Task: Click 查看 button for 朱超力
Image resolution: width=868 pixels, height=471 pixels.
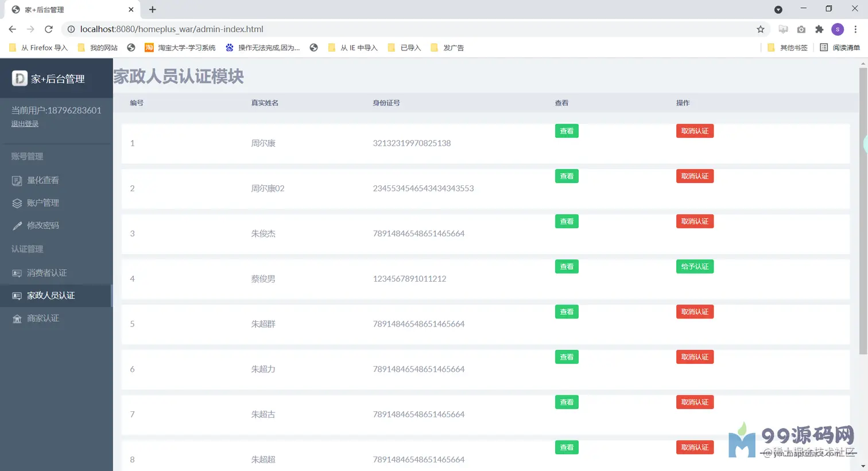Action: coord(567,357)
